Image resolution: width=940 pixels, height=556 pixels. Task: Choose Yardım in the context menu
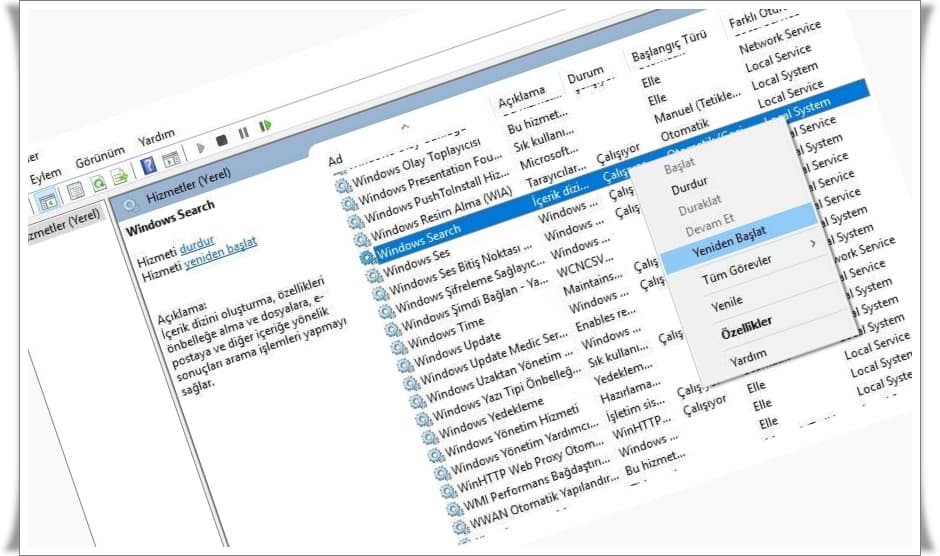click(x=748, y=358)
